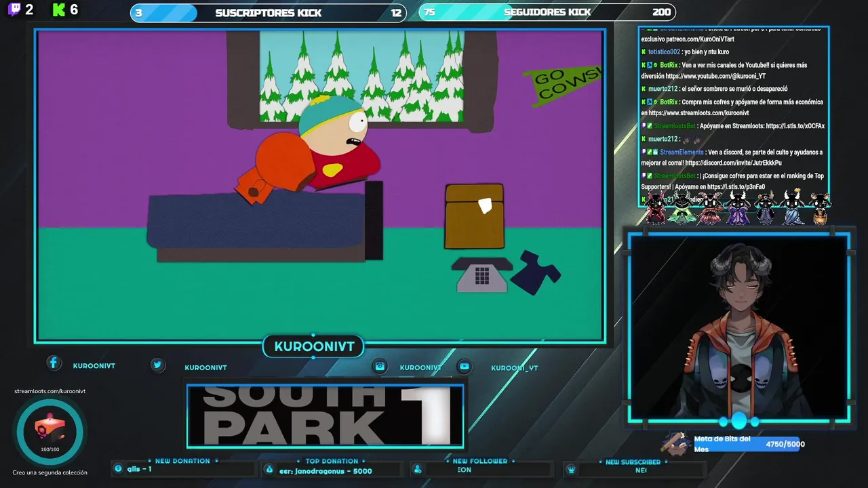The width and height of the screenshot is (868, 488).
Task: Click Cartman's head in the video
Action: [334, 125]
